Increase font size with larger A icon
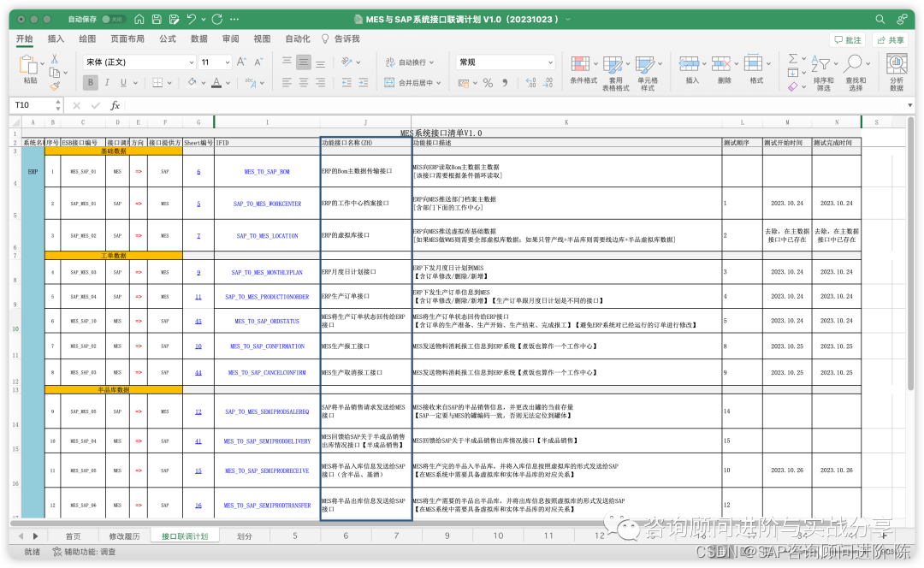This screenshot has height=568, width=924. click(241, 62)
